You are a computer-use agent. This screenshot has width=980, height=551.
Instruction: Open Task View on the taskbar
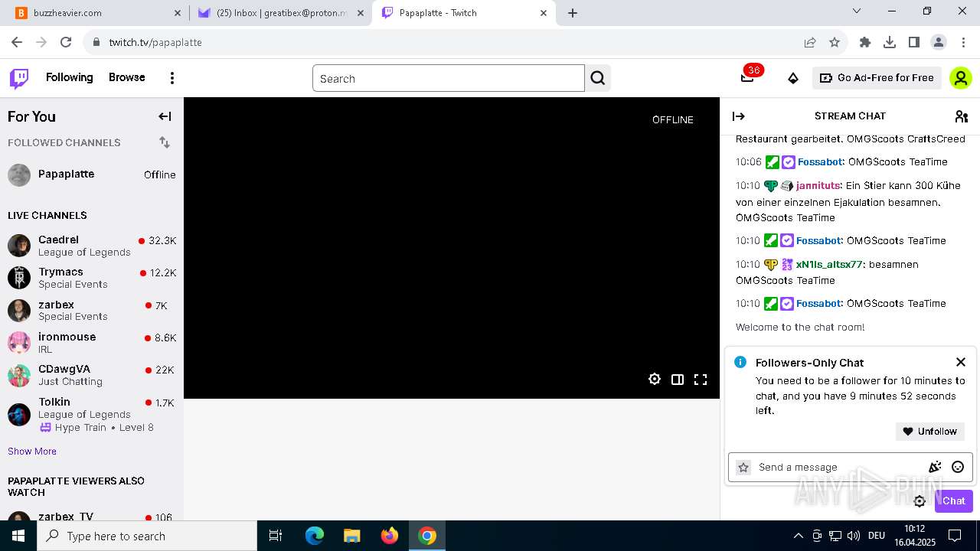coord(276,536)
